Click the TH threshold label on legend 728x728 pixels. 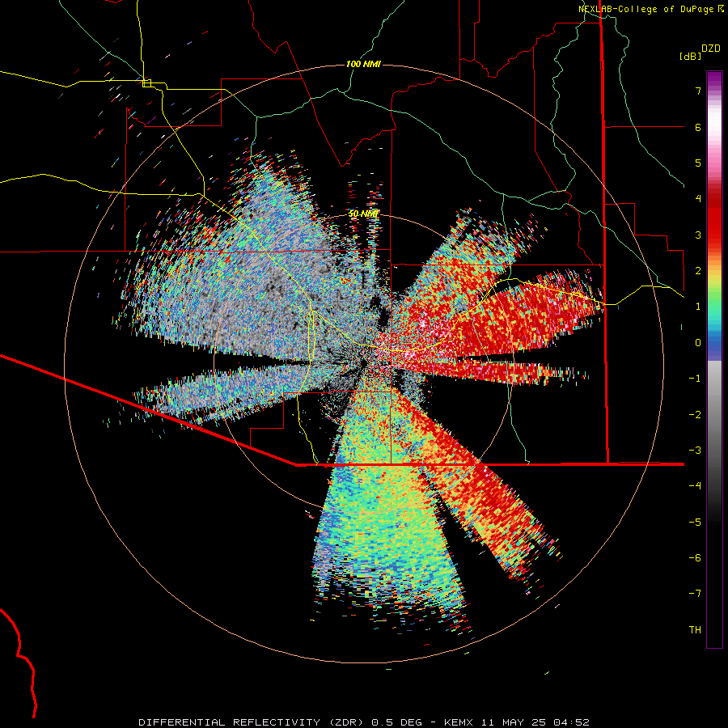695,630
